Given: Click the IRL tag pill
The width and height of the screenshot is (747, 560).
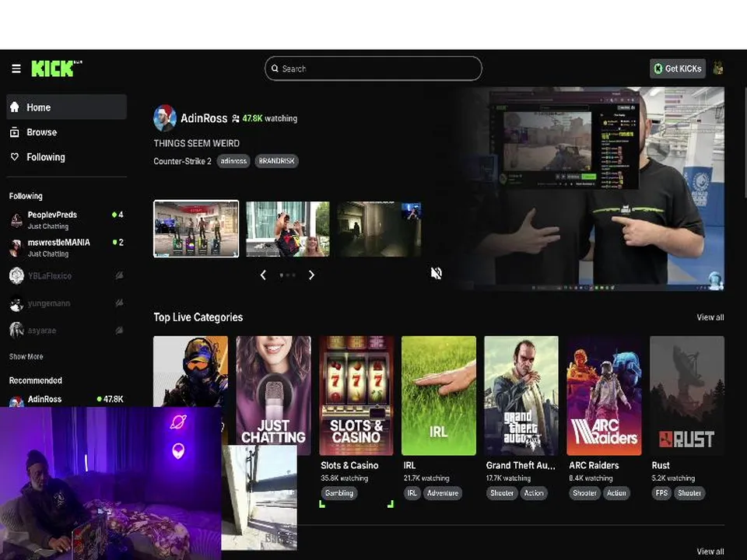Looking at the screenshot, I should click(412, 493).
